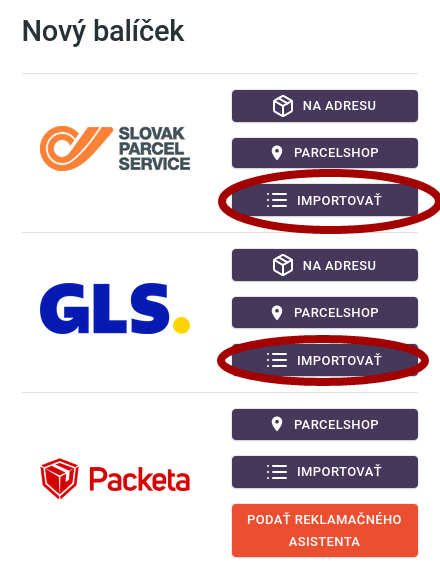Click the package box icon in GLS Na adresu
This screenshot has height=579, width=440.
[x=283, y=265]
